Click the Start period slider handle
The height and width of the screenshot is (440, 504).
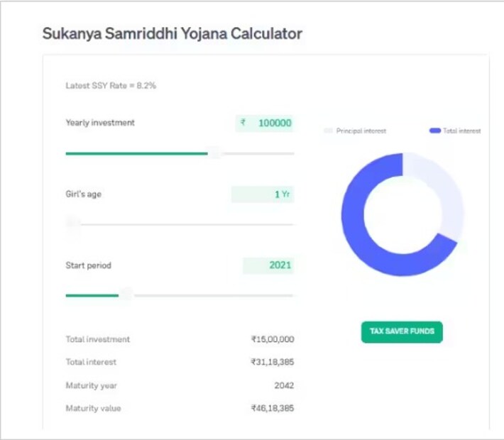(126, 295)
